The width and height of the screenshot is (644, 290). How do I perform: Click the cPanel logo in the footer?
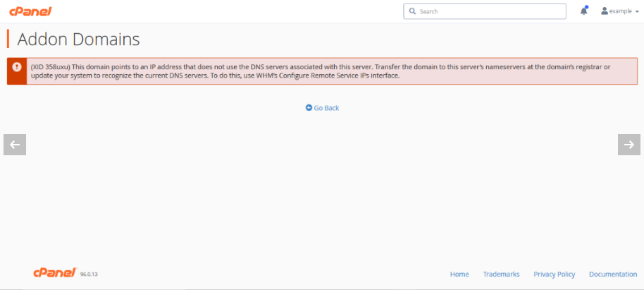[x=56, y=273]
